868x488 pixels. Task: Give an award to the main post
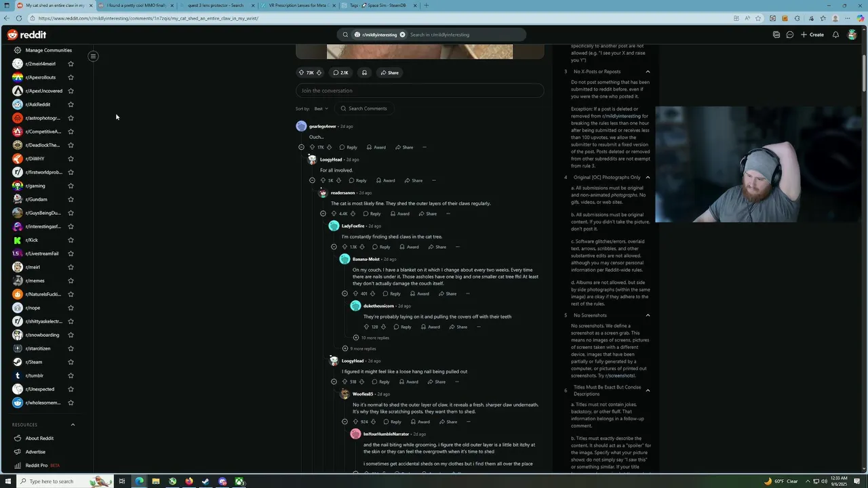point(364,73)
